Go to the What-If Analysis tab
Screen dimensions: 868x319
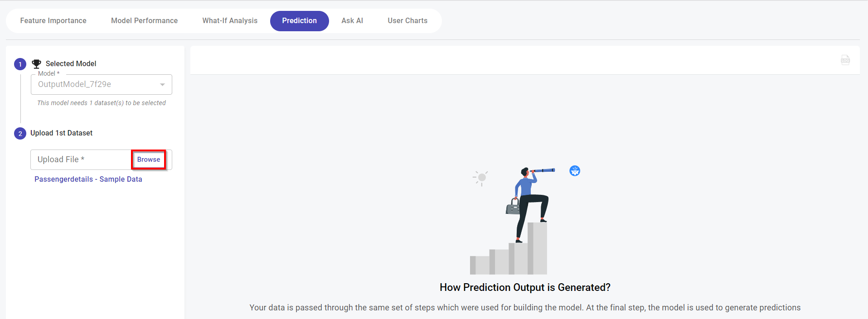coord(230,21)
